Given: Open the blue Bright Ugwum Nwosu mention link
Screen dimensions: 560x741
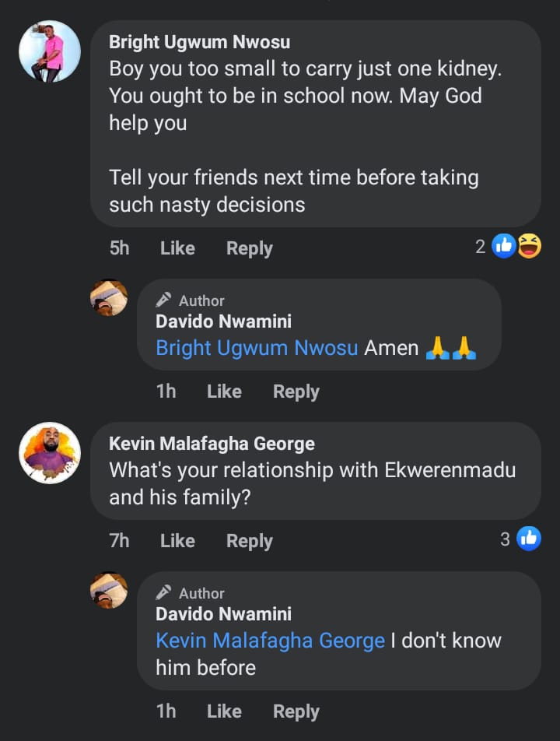Looking at the screenshot, I should pyautogui.click(x=257, y=348).
